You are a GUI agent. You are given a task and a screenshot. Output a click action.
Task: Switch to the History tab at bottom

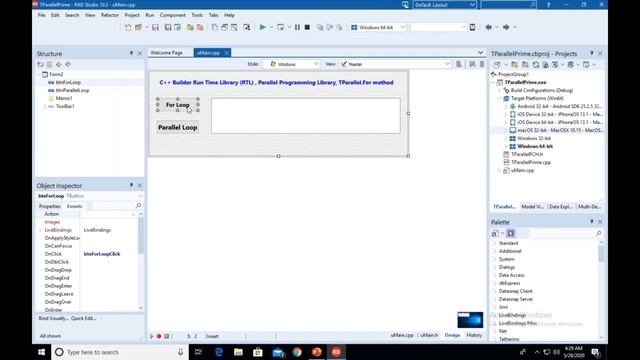click(474, 335)
